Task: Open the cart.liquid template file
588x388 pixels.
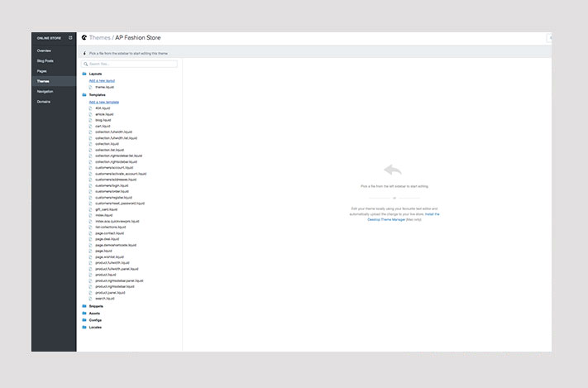Action: 103,126
